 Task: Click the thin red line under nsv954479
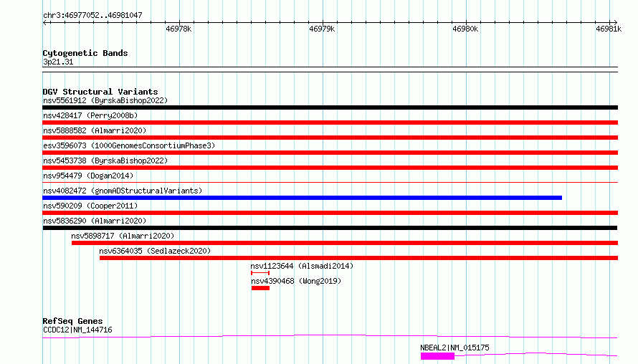330,182
